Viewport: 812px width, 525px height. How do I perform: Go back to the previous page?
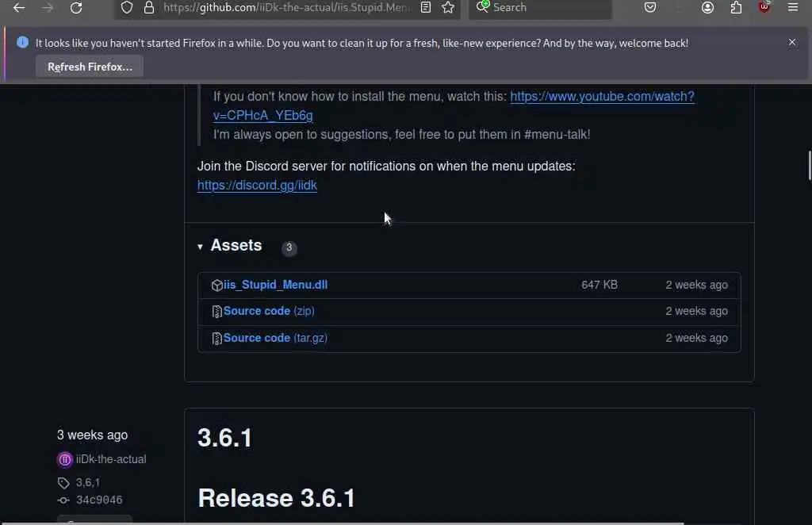pos(19,8)
